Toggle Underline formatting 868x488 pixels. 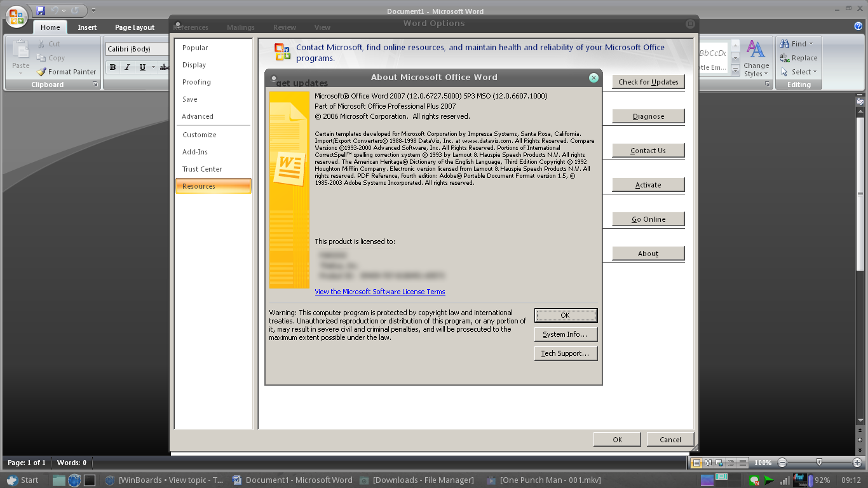[142, 67]
